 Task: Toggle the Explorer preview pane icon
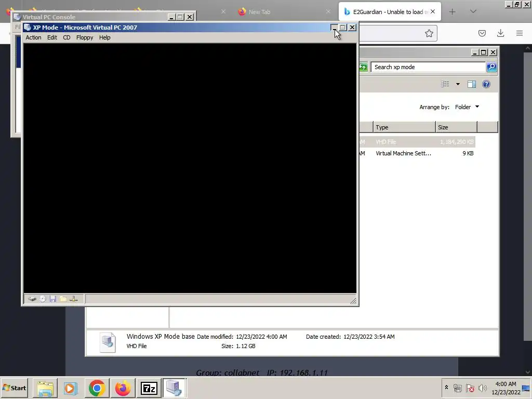click(x=472, y=84)
